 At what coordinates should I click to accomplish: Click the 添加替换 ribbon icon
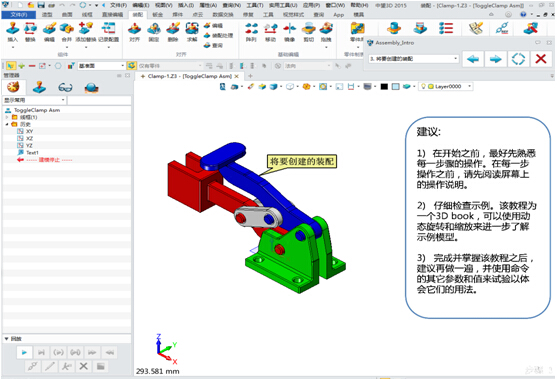point(86,28)
